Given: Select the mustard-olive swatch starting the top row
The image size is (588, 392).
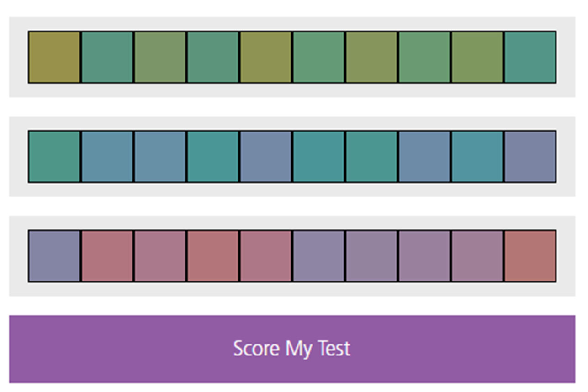Looking at the screenshot, I should click(54, 57).
